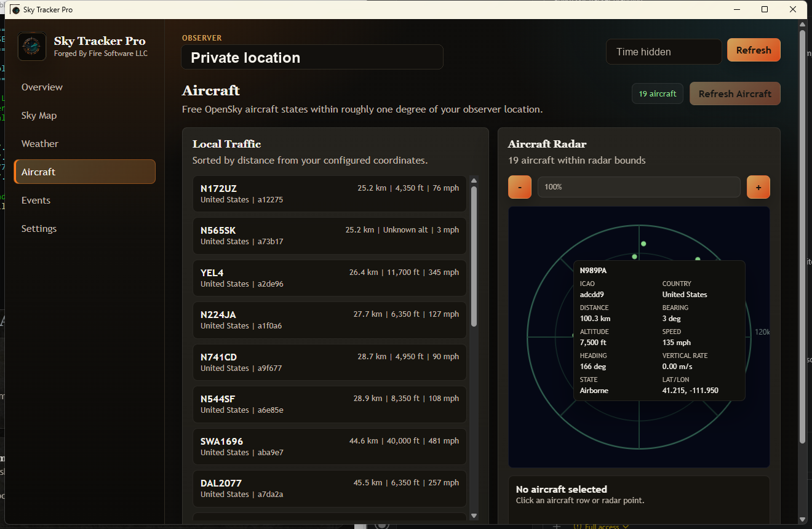Click the orange Refresh button
The height and width of the screenshot is (529, 812).
click(754, 50)
